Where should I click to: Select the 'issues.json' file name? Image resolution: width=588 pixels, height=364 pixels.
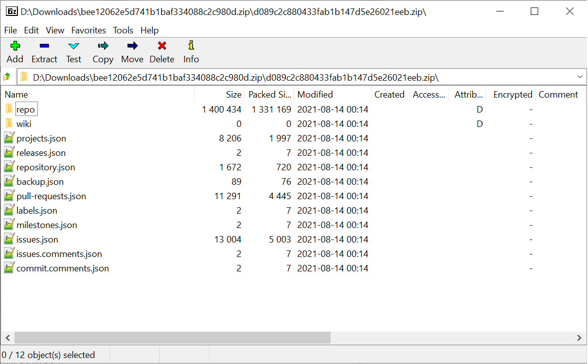[x=37, y=239]
